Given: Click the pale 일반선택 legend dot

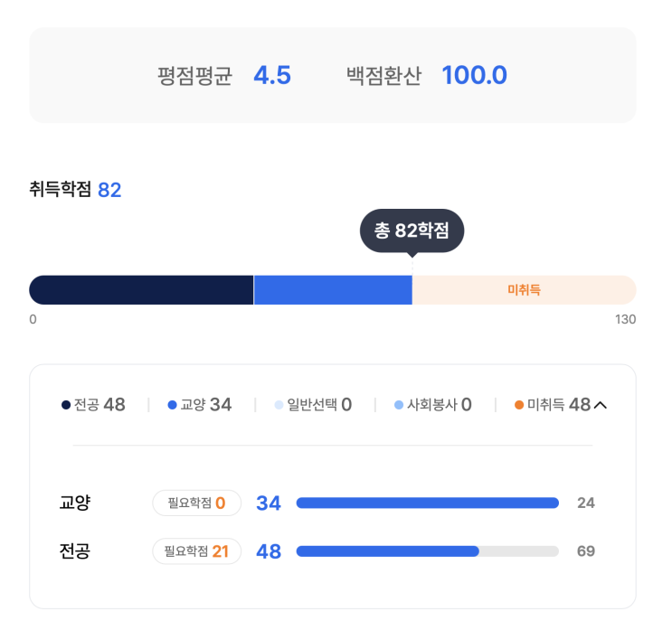Looking at the screenshot, I should 279,405.
